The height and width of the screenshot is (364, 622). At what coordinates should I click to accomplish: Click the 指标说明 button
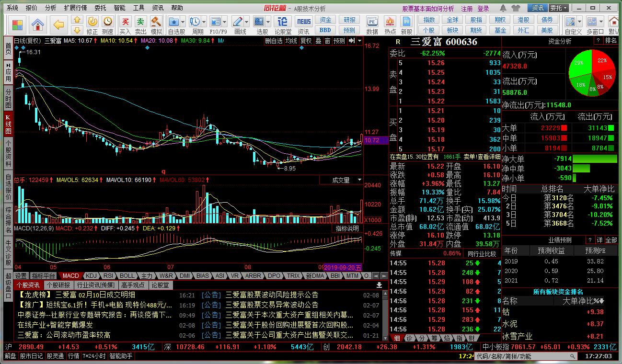pos(347,228)
